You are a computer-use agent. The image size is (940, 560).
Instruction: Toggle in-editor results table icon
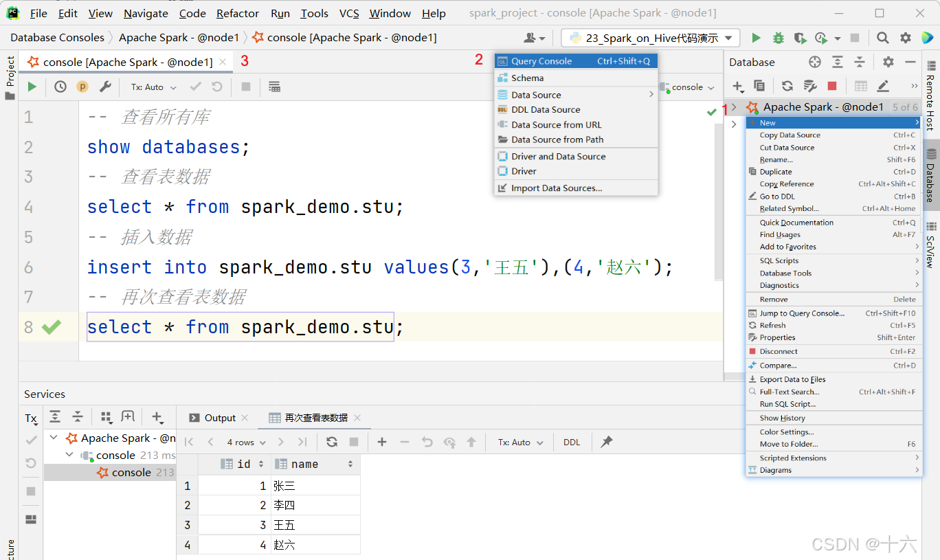coord(274,87)
